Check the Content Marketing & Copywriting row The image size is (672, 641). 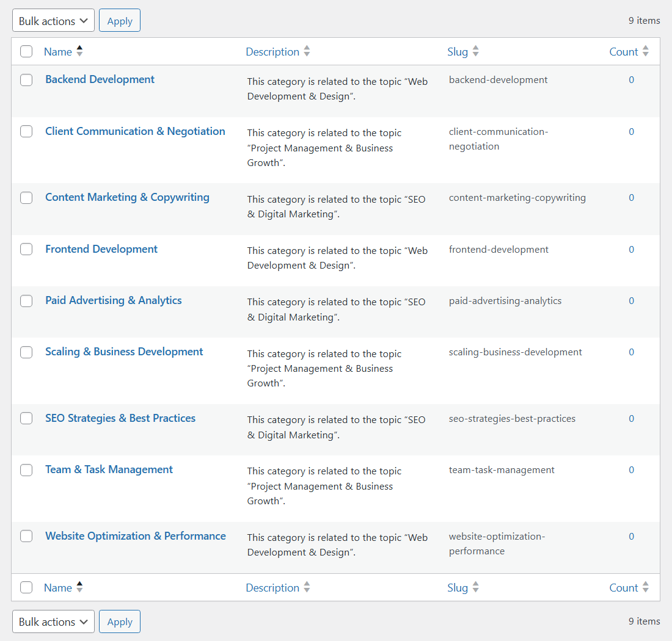click(26, 197)
